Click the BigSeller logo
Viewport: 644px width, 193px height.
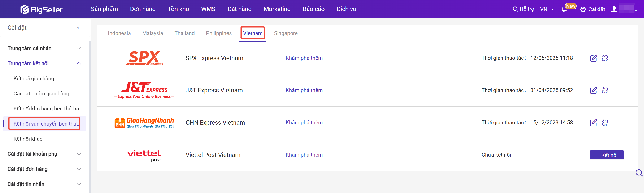[42, 9]
